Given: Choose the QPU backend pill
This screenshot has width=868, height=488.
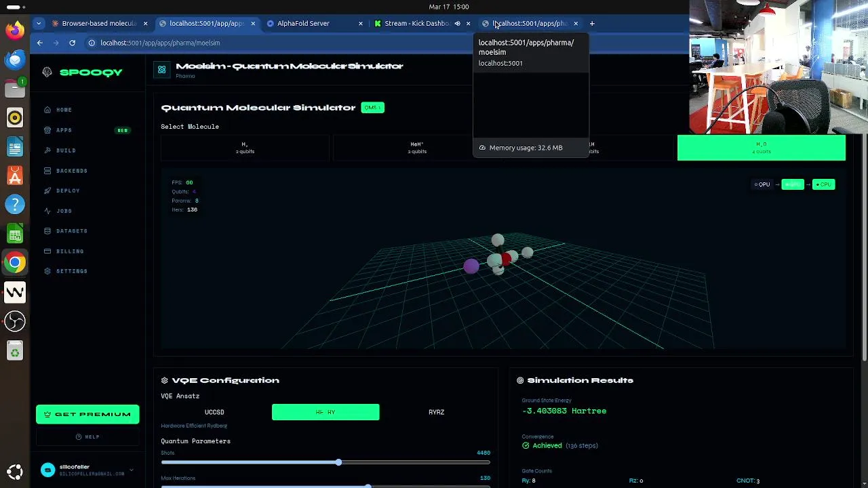Looking at the screenshot, I should coord(762,184).
